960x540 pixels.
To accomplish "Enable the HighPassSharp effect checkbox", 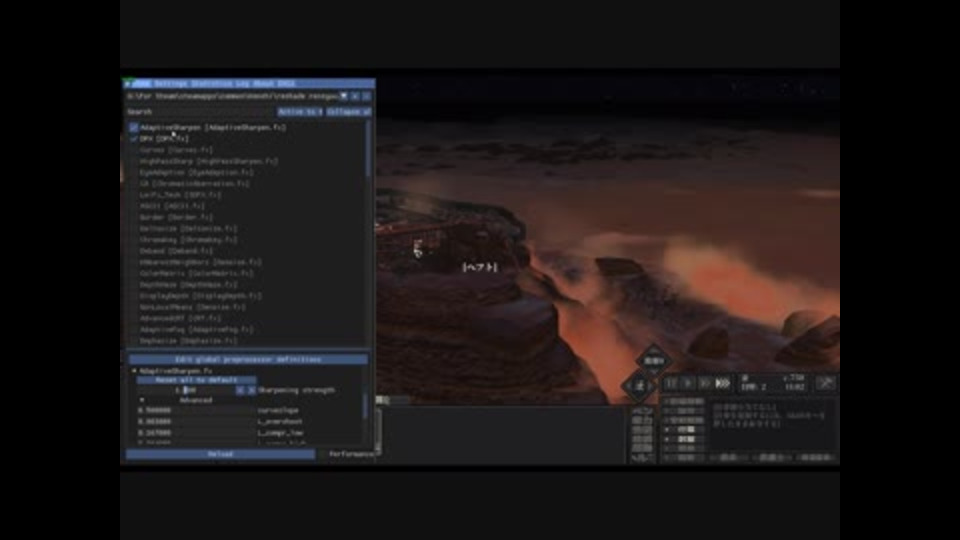I will point(134,162).
